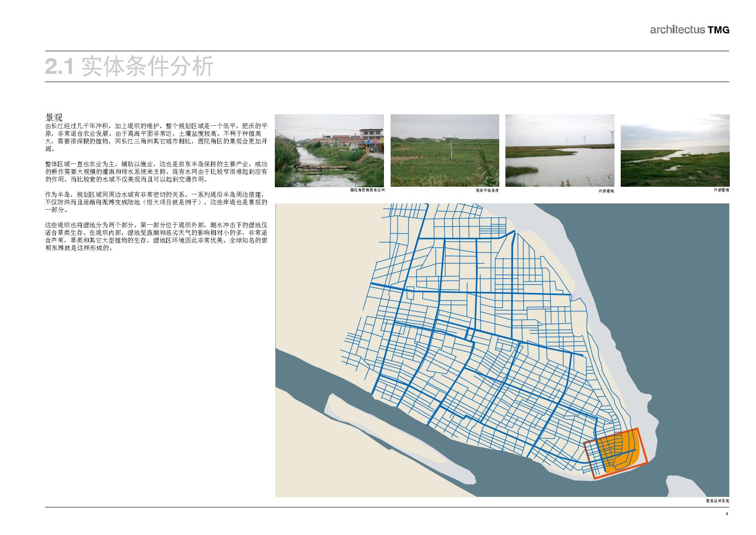
Task: Open the outer wetland coastline photo
Action: [675, 151]
